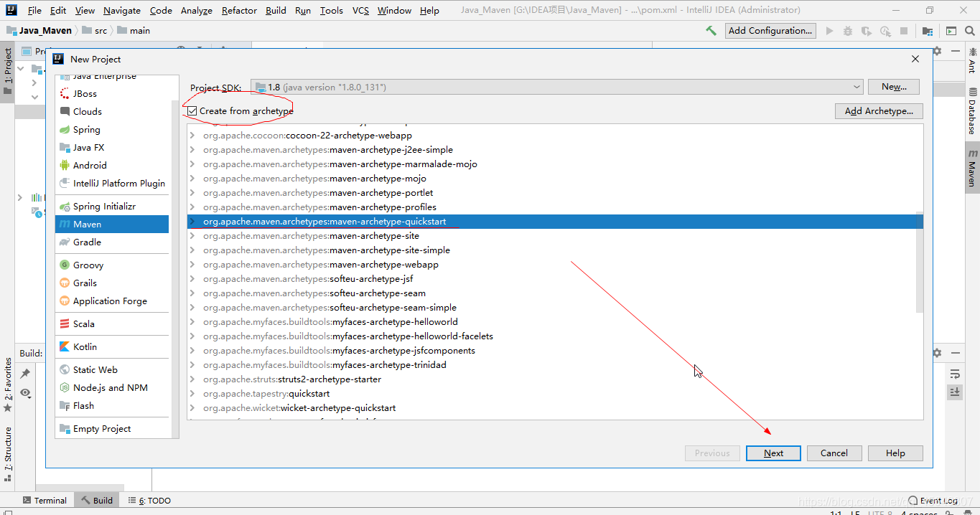Viewport: 980px width, 515px height.
Task: Select Static Web project type
Action: pyautogui.click(x=112, y=369)
